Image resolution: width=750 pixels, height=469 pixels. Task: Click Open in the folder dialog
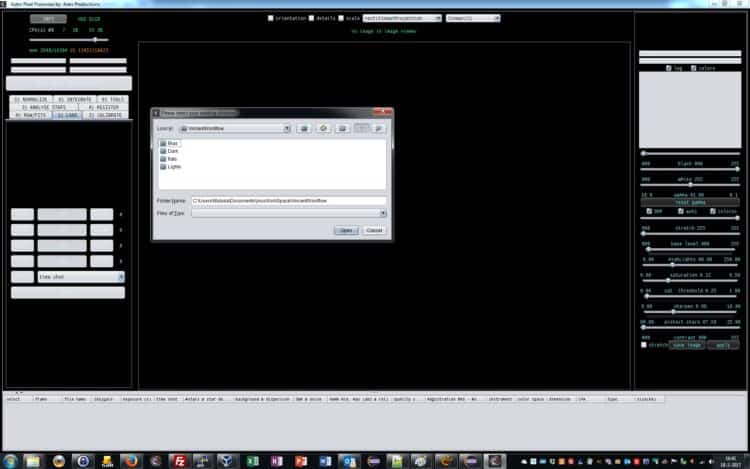click(x=346, y=230)
